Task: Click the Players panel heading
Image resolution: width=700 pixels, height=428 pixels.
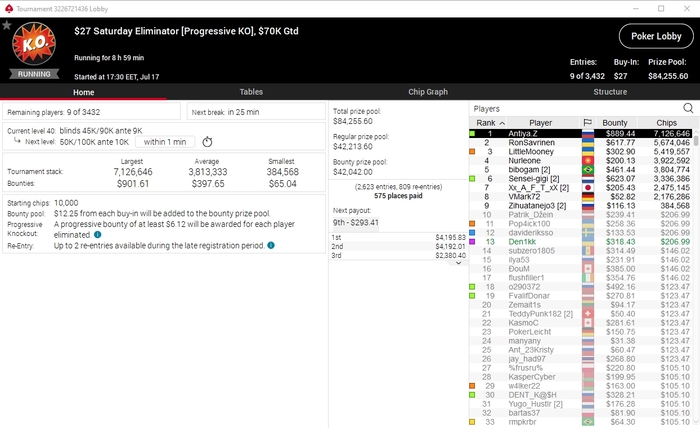Action: (486, 108)
